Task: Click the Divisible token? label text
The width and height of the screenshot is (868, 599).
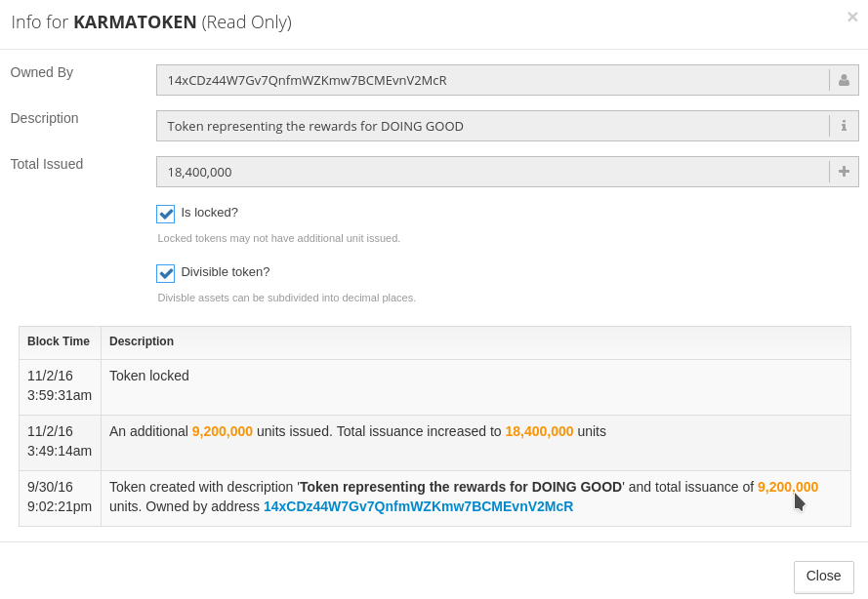Action: pyautogui.click(x=226, y=272)
